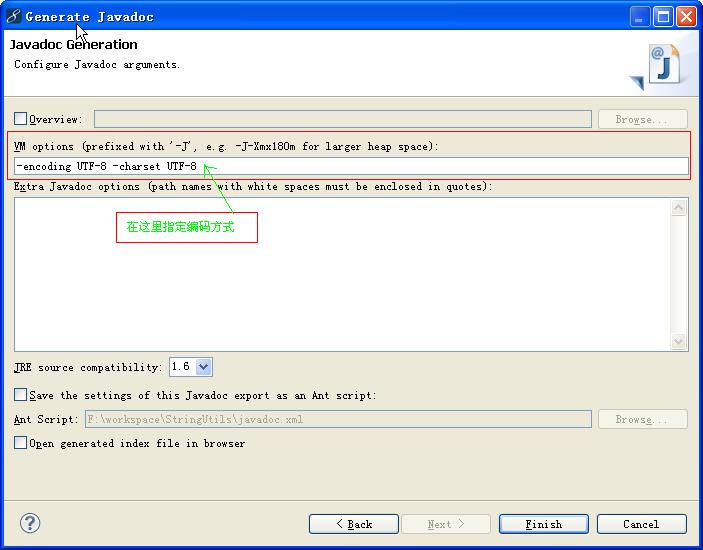Minimize the Generate Javadoc window
703x550 pixels.
[x=639, y=17]
